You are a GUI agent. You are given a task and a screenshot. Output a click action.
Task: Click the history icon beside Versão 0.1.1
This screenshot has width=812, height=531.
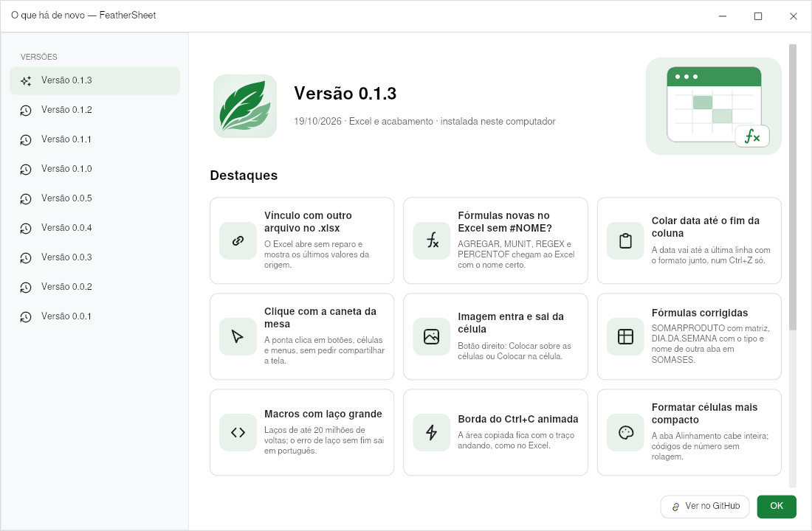26,139
